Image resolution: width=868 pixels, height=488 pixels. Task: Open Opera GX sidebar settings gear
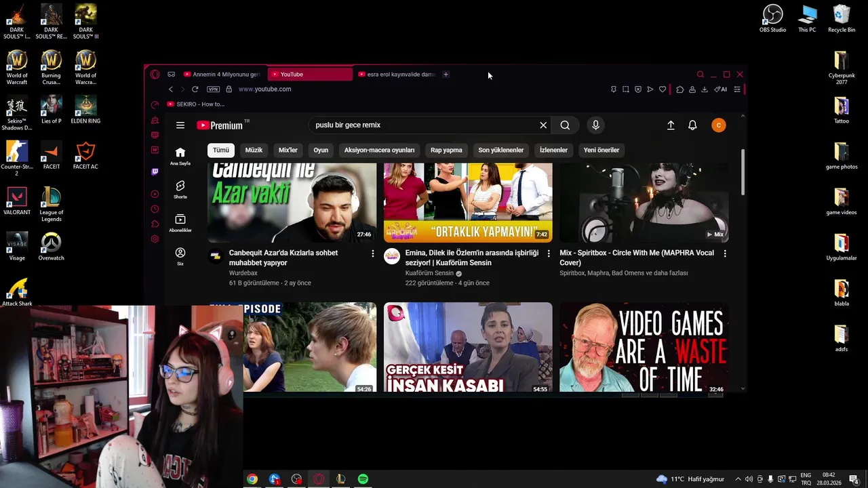(x=155, y=239)
